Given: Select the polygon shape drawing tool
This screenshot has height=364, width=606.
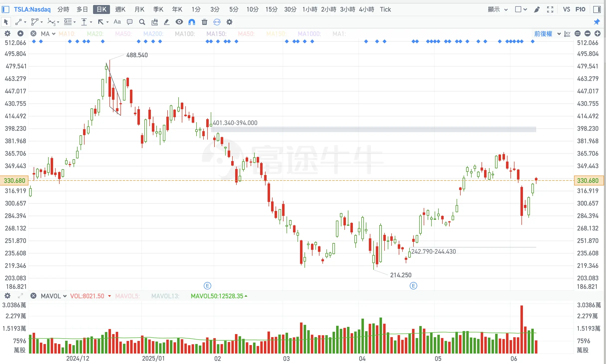Looking at the screenshot, I should tap(35, 22).
